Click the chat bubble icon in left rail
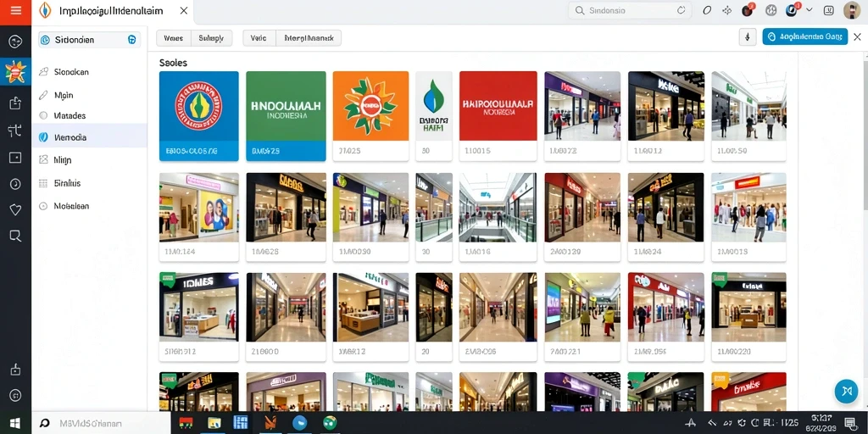The image size is (868, 434). (x=15, y=236)
